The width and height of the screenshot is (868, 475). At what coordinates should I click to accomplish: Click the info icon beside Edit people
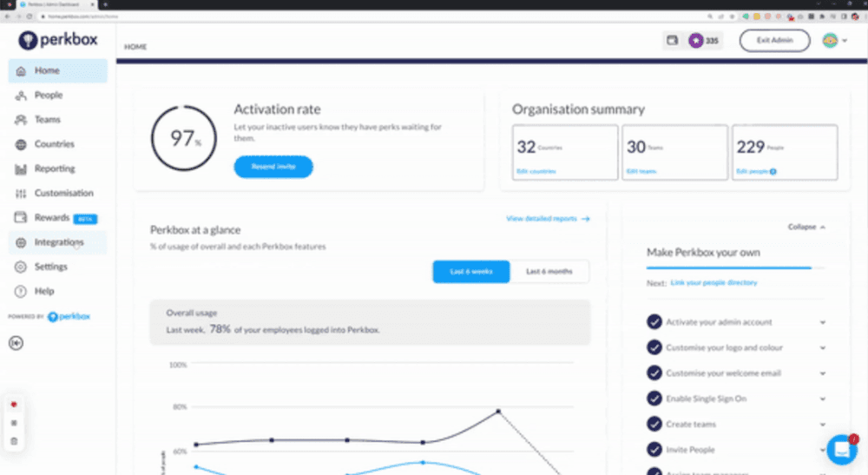click(773, 172)
